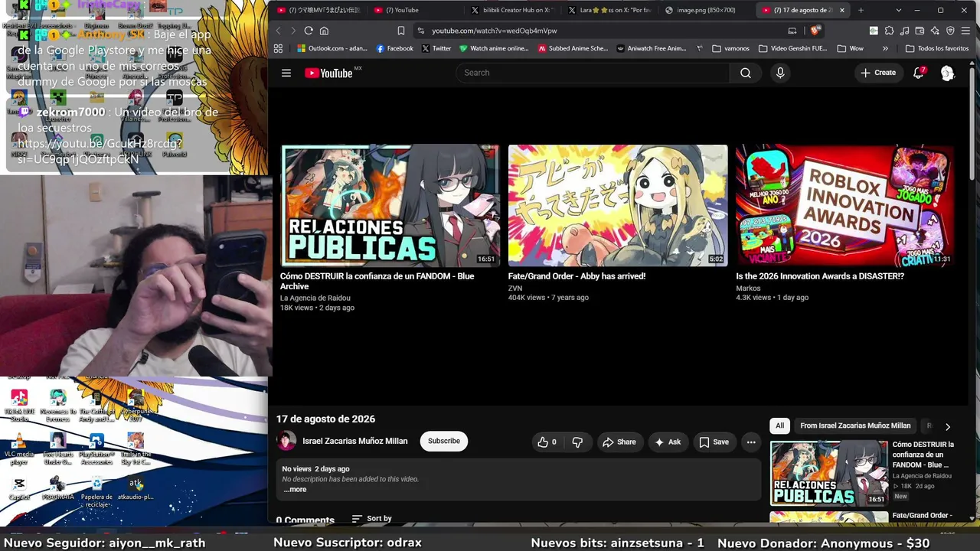The height and width of the screenshot is (551, 980).
Task: Switch to the bilibili Creator Hub tab
Action: (513, 11)
